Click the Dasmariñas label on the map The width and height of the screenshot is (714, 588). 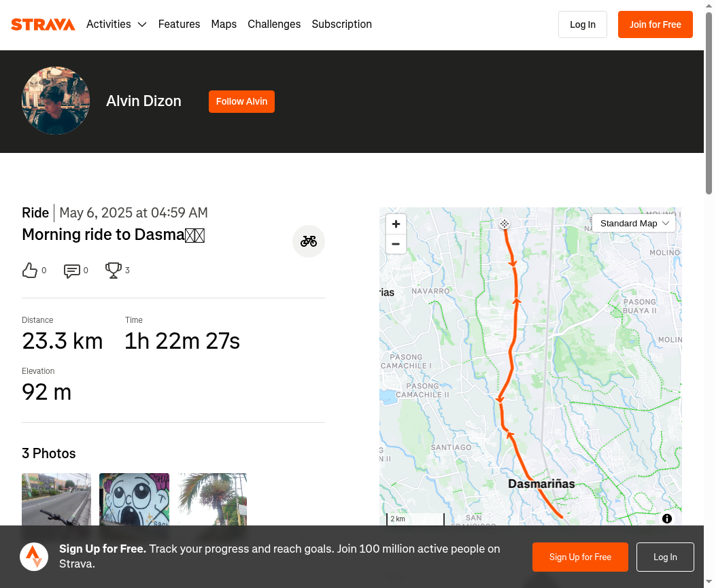click(x=541, y=484)
